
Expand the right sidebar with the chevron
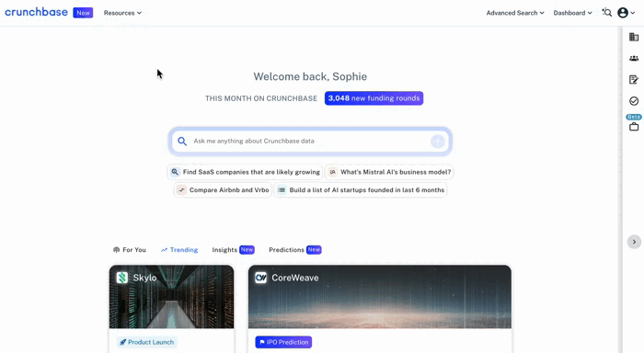pos(634,242)
